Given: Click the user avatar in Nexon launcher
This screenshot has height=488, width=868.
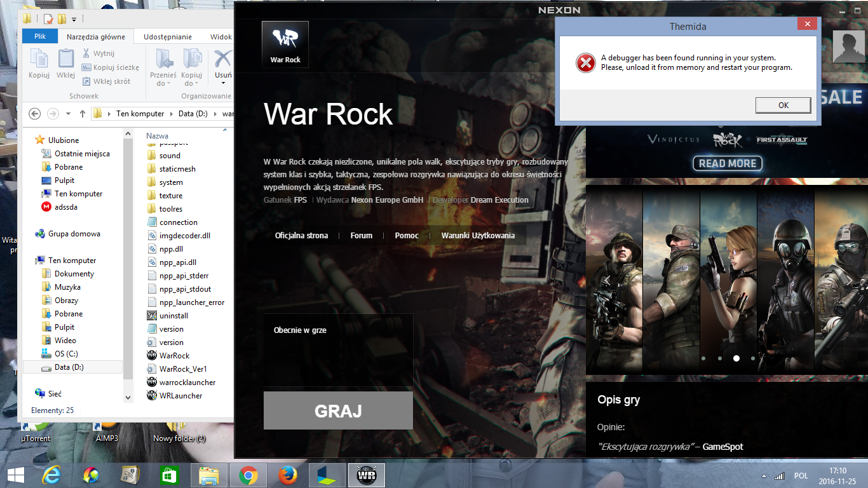Looking at the screenshot, I should click(x=848, y=46).
